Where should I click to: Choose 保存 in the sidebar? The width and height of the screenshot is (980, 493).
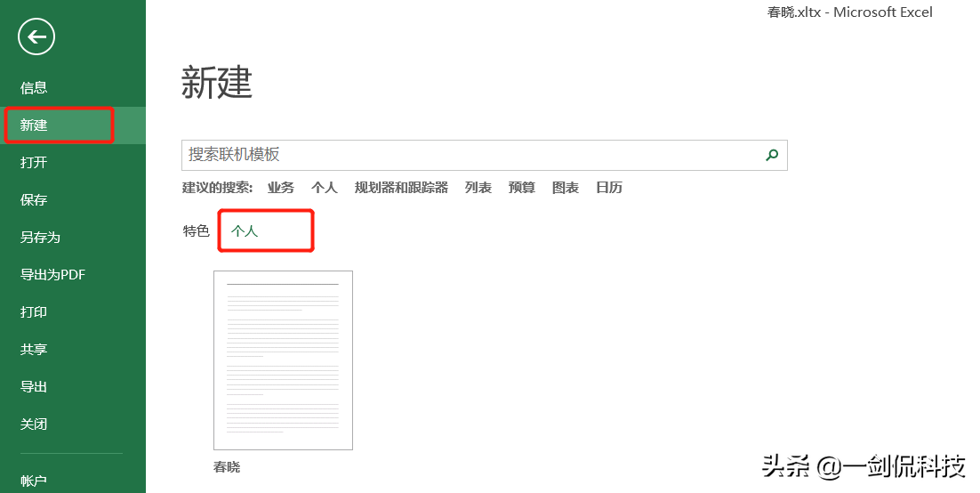pos(34,200)
